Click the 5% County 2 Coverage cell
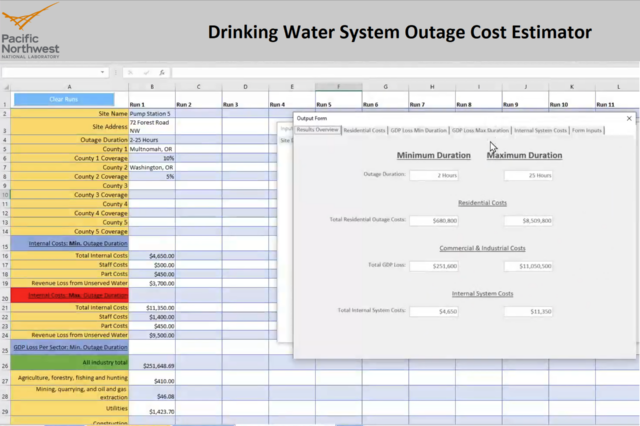640x426 pixels. tap(152, 176)
